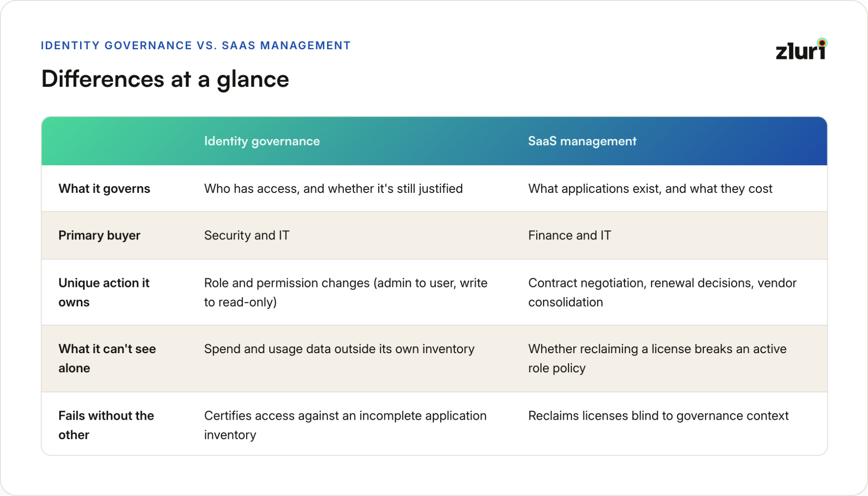This screenshot has width=868, height=496.
Task: Select 'Who has access, and whether it's still justified'
Action: click(334, 189)
